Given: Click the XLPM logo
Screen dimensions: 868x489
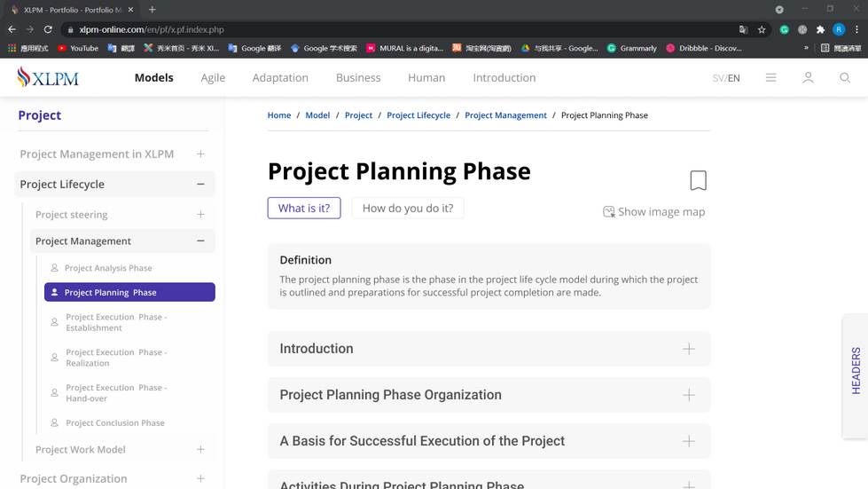Looking at the screenshot, I should coord(48,77).
